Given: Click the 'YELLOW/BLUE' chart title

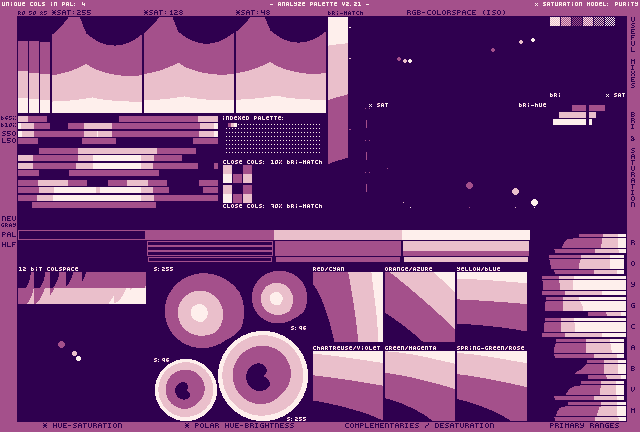Looking at the screenshot, I should (x=478, y=269).
